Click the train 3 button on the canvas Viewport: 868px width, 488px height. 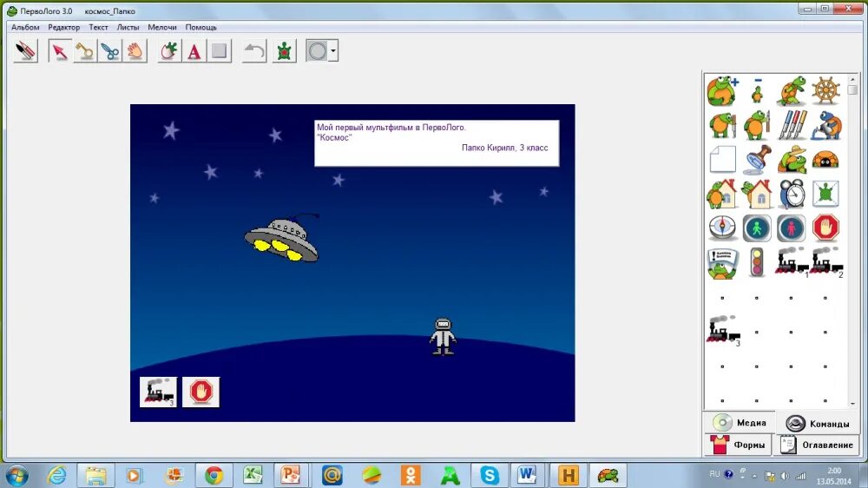[x=158, y=392]
